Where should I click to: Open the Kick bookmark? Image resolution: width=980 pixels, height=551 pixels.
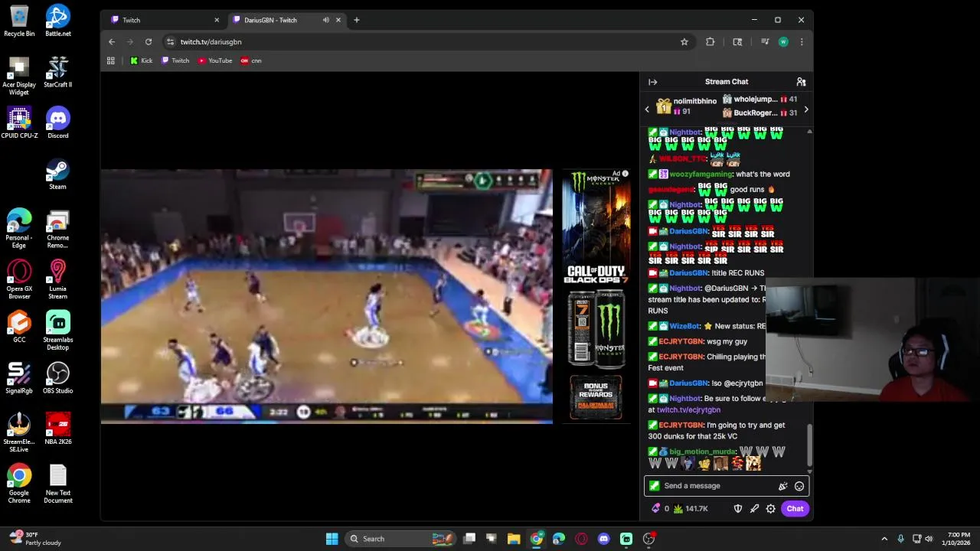141,60
